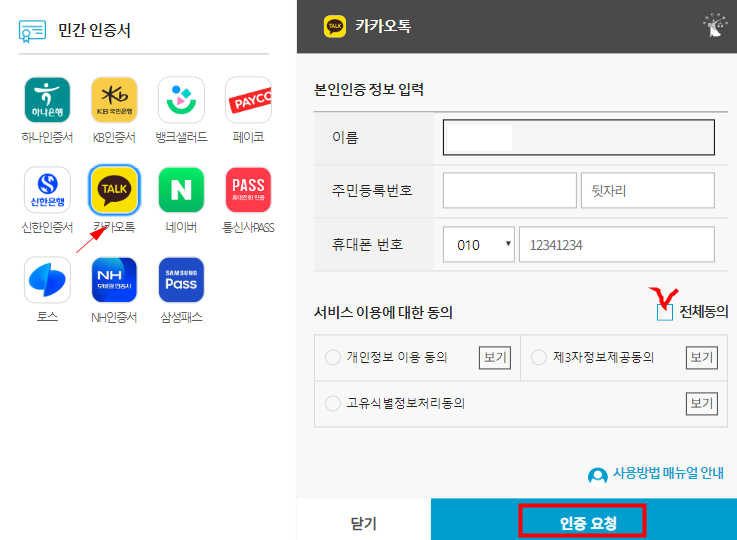Select the 하나인증서 certificate icon
This screenshot has height=540, width=737.
pos(47,100)
